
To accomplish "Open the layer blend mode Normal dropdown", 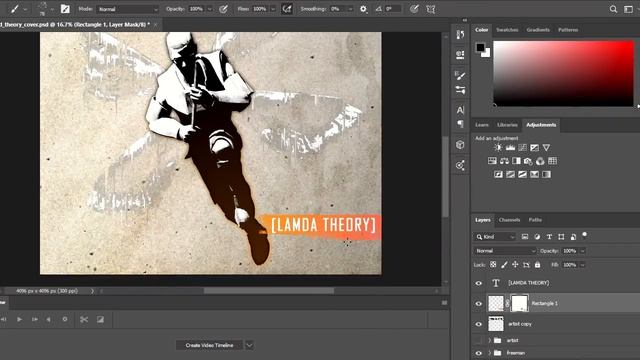I will coord(505,251).
